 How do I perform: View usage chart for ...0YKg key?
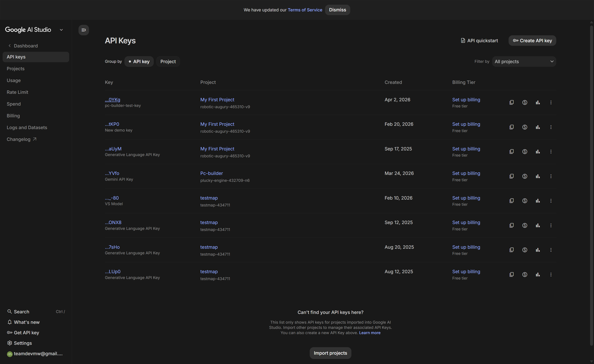(x=538, y=102)
